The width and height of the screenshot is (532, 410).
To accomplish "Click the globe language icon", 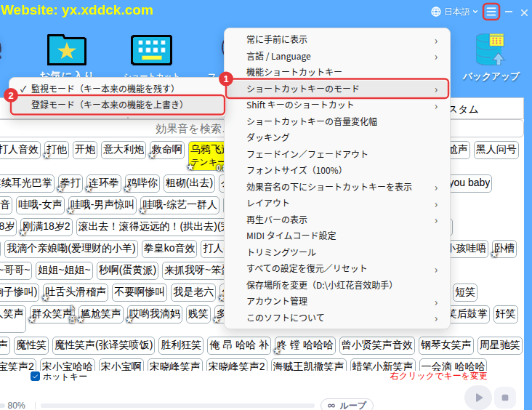I will pyautogui.click(x=435, y=12).
